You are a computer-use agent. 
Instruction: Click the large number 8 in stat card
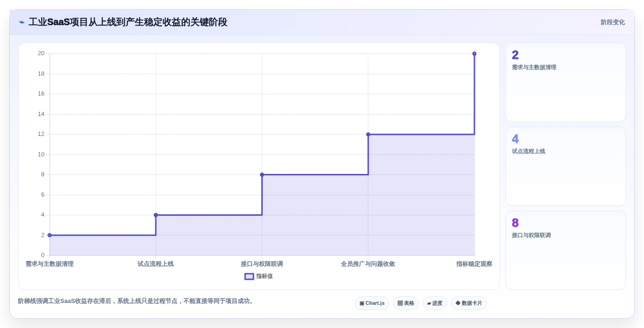click(515, 223)
